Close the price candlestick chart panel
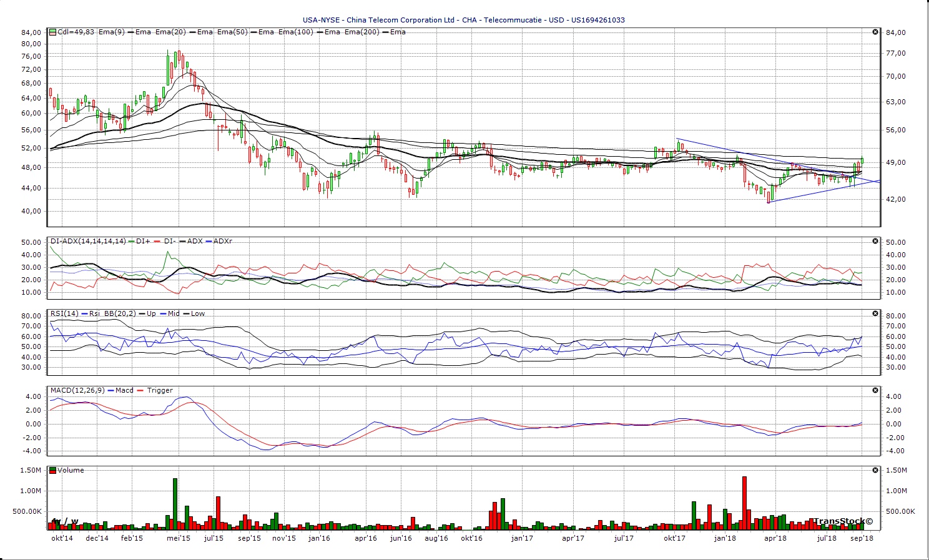 [x=875, y=32]
